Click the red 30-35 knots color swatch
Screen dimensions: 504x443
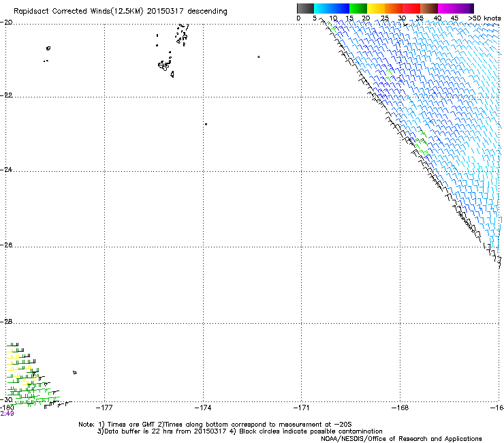[411, 8]
